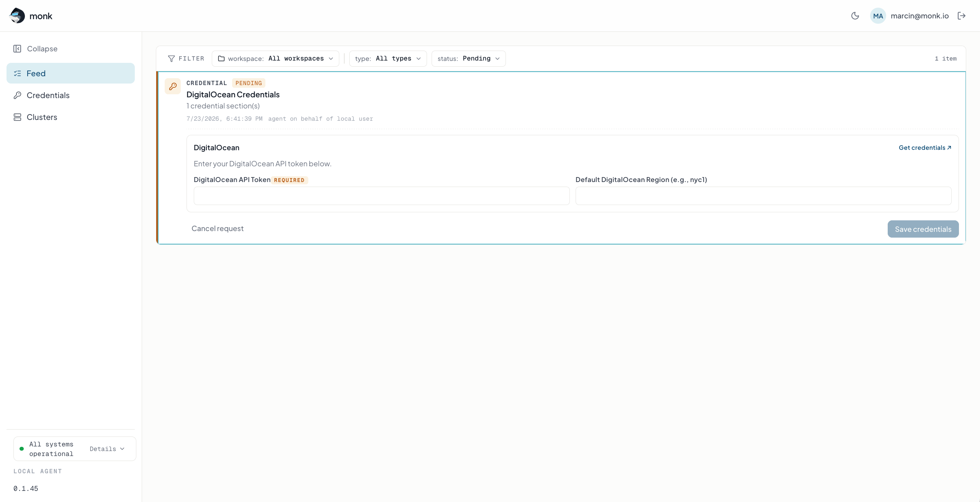Click Save credentials button
Screen dimensions: 980x502
click(x=923, y=229)
